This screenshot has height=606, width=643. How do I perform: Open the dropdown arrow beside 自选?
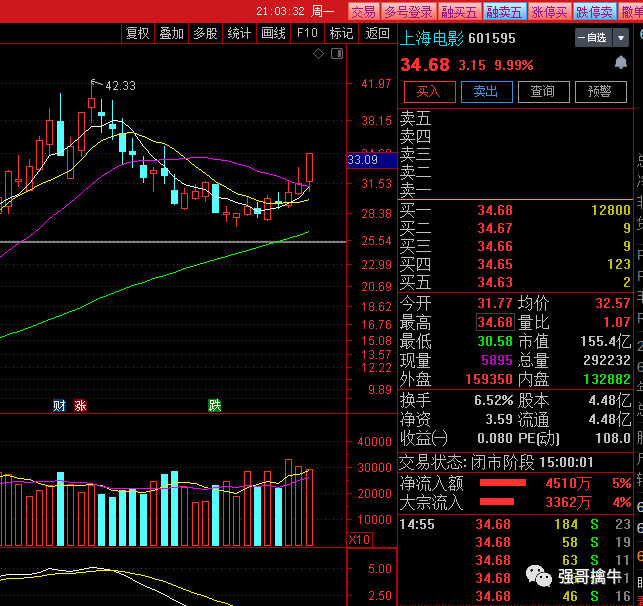tap(621, 38)
